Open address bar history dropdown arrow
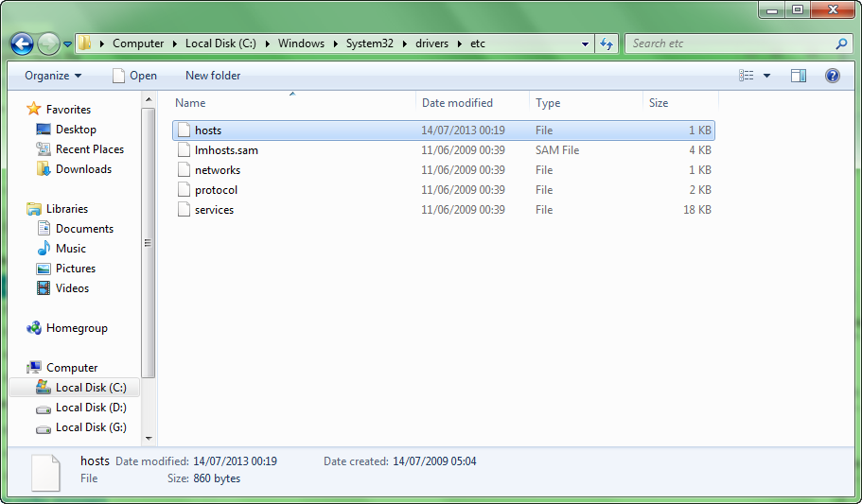 [587, 43]
